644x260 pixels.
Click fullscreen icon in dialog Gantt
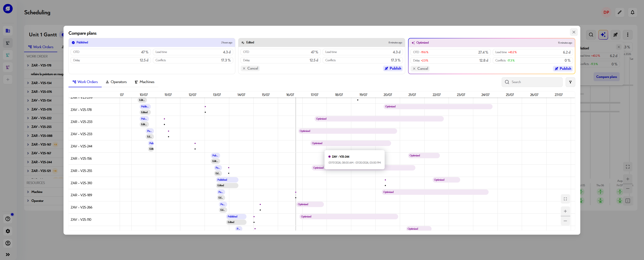(x=565, y=199)
